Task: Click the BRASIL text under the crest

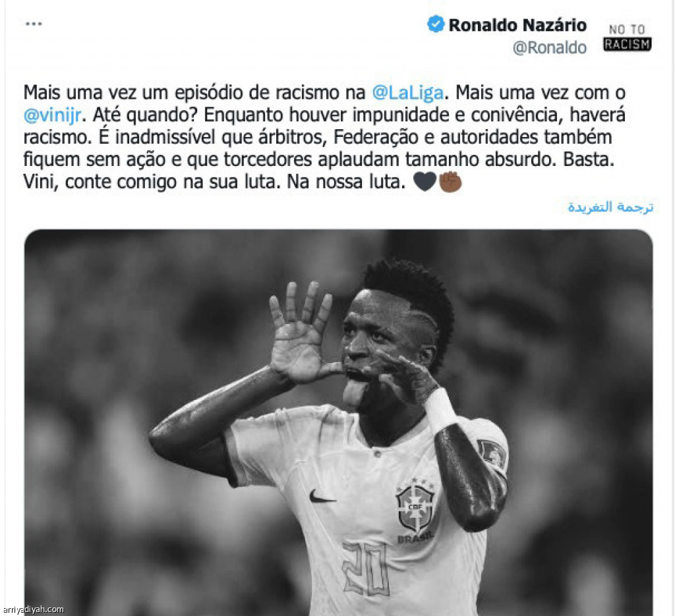Action: tap(415, 538)
